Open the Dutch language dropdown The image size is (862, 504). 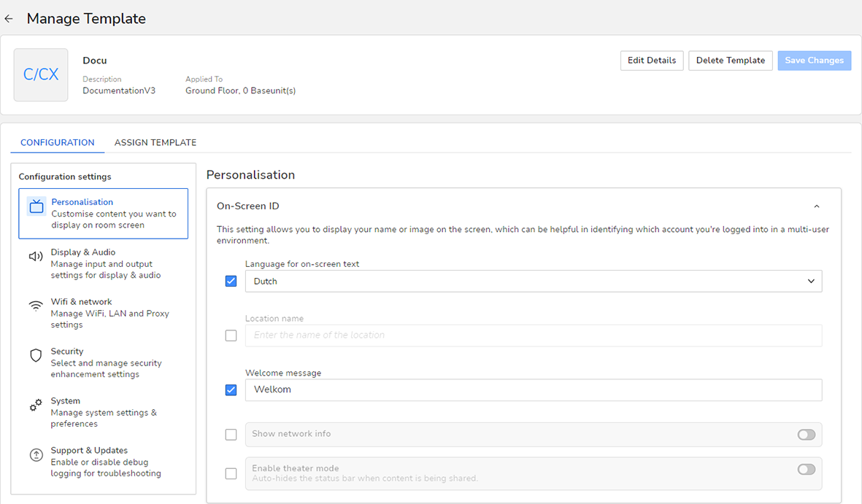[x=534, y=282]
